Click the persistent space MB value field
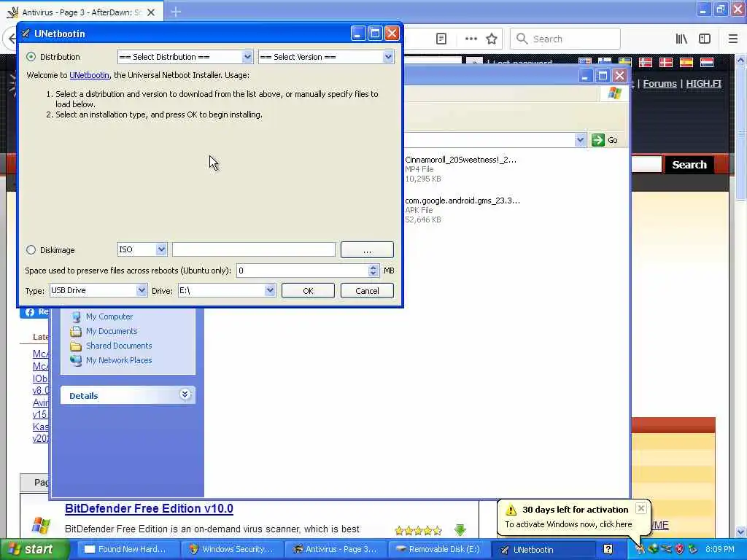 click(303, 271)
